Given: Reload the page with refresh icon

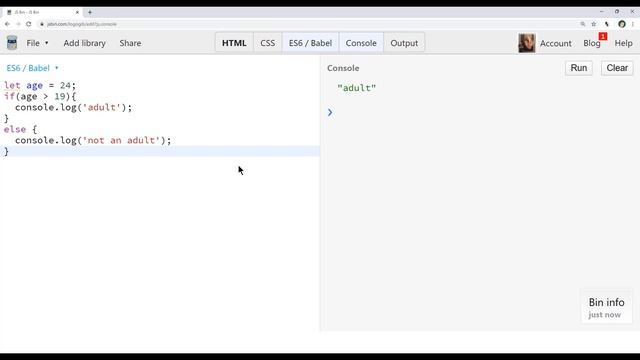Looking at the screenshot, I should coord(29,24).
